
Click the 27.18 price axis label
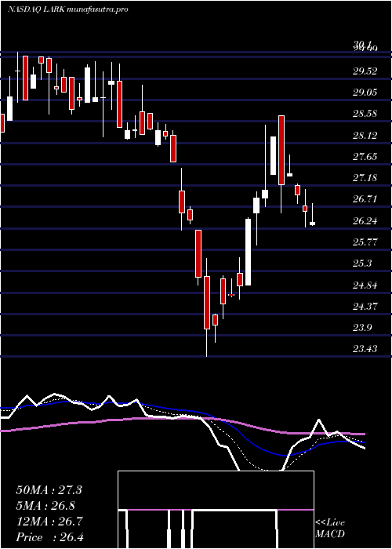(x=365, y=178)
